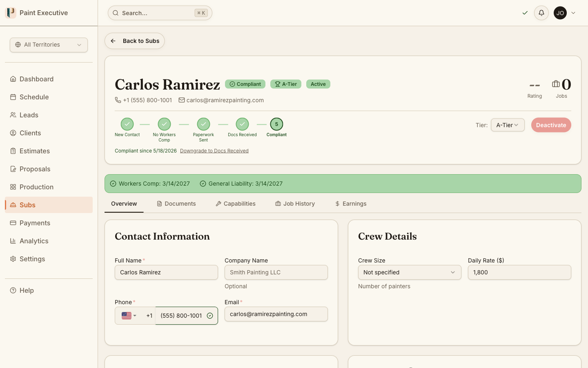
Task: Click the Full Name input field
Action: [166, 272]
